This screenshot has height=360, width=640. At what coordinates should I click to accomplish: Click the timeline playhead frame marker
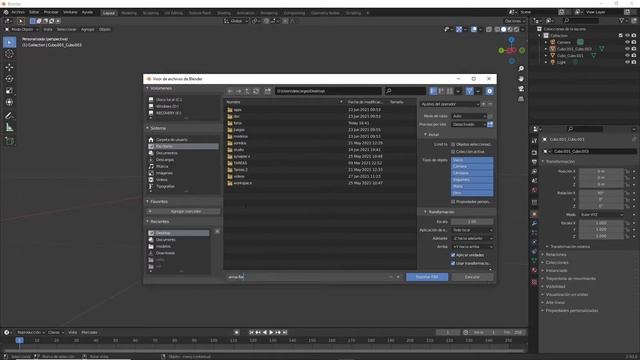(19, 340)
